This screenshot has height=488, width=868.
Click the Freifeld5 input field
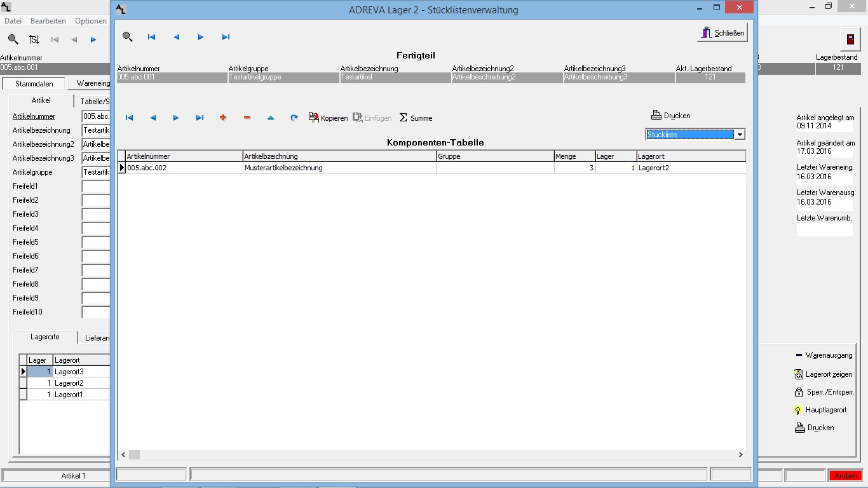[96, 242]
